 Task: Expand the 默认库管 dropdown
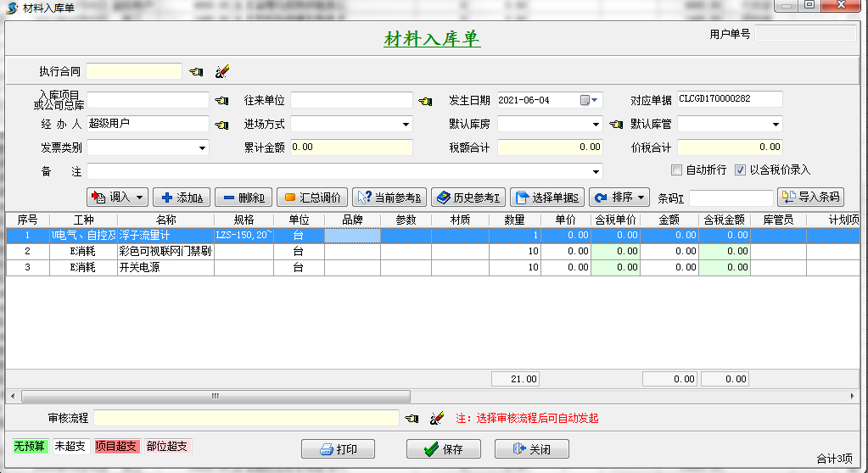(776, 125)
